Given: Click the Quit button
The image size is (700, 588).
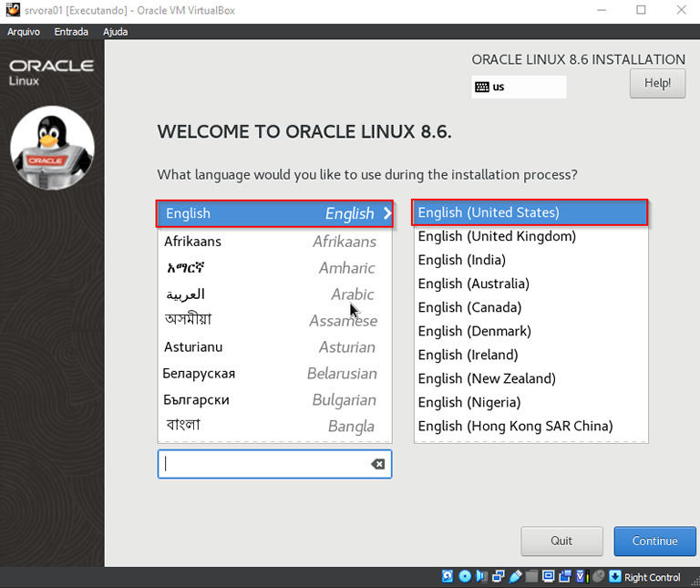Looking at the screenshot, I should coord(561,542).
